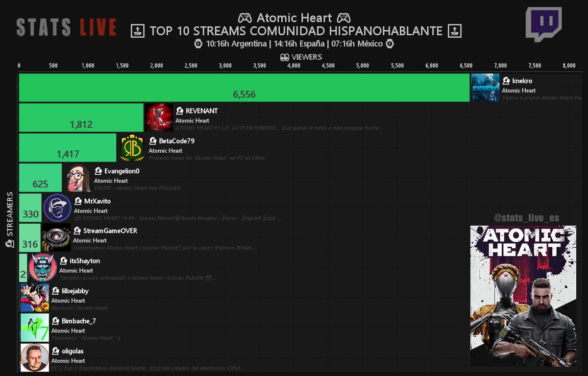This screenshot has height=376, width=588.
Task: Open knekro's channel avatar
Action: pos(485,88)
